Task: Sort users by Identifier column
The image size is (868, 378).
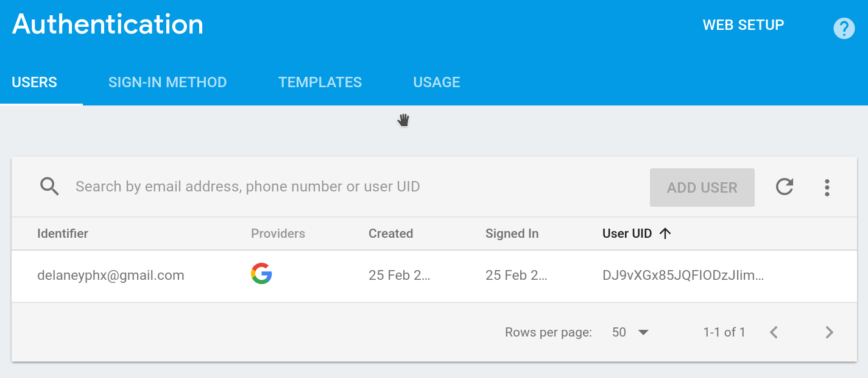Action: 63,234
